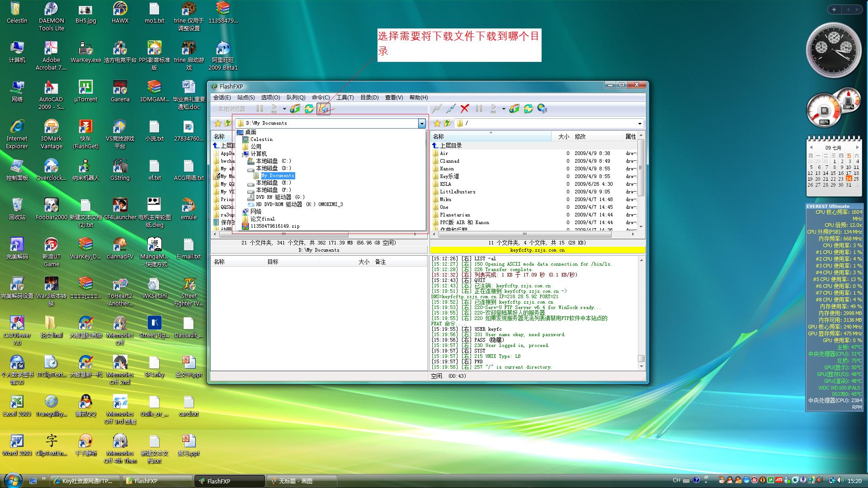
Task: Open the 目录(D) menu
Action: point(369,98)
